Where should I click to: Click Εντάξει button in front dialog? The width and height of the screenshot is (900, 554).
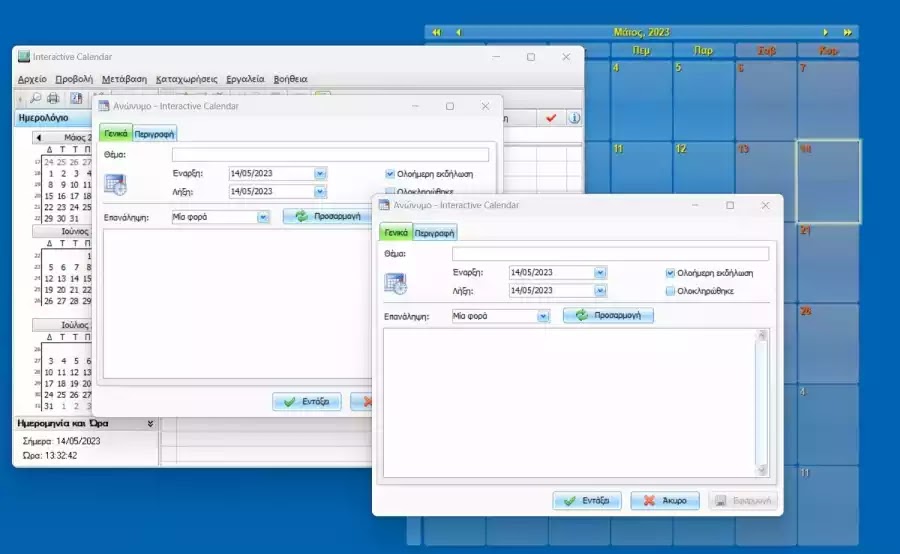[587, 501]
